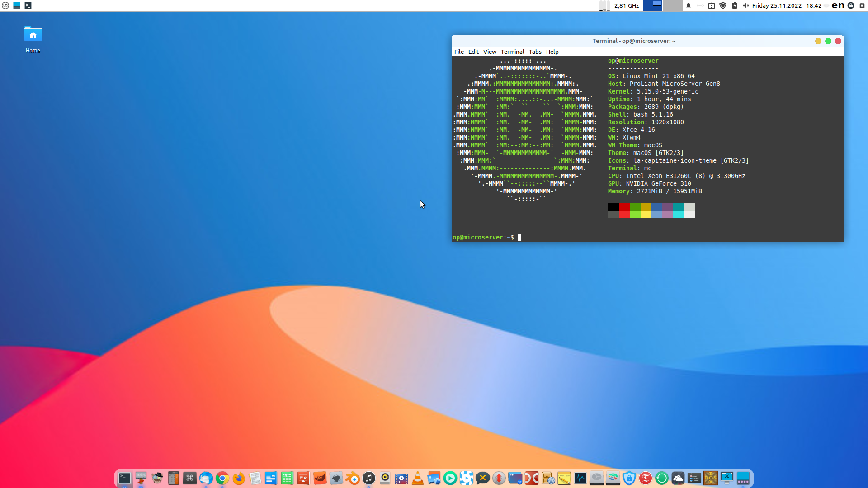Image resolution: width=868 pixels, height=488 pixels.
Task: Open the keyboard shortcut command icon in dock
Action: (x=190, y=478)
